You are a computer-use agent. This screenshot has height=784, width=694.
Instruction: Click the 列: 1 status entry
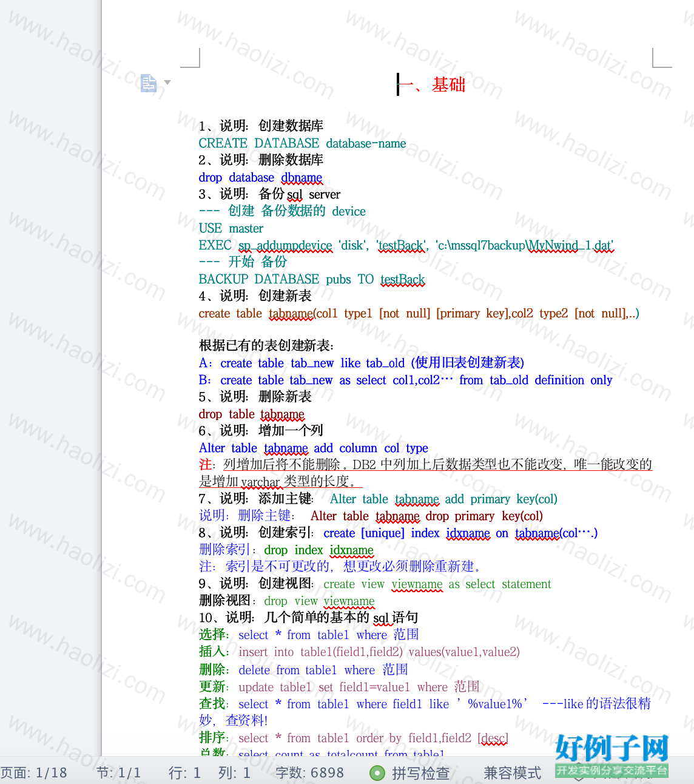234,772
